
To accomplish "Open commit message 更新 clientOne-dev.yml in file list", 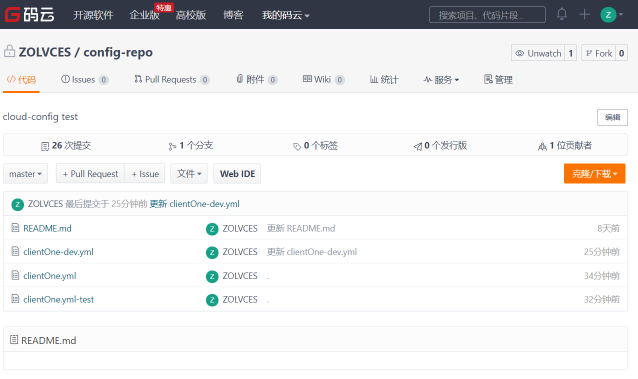I will pyautogui.click(x=312, y=252).
